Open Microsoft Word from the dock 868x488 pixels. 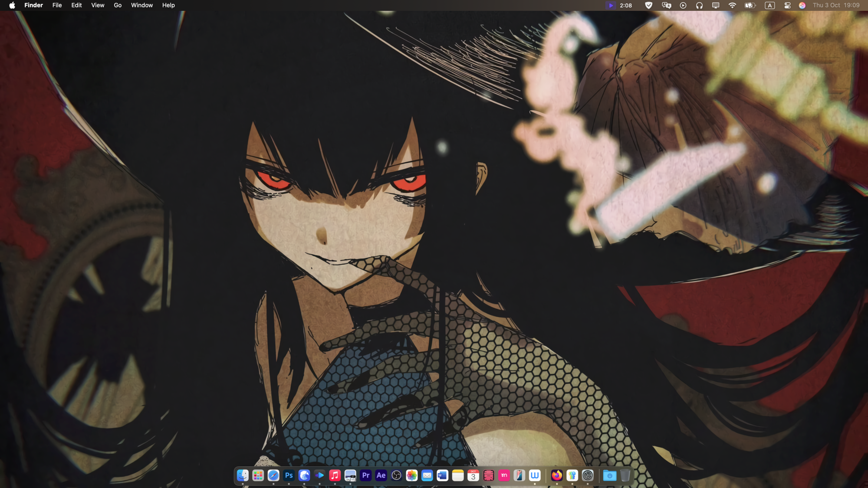coord(442,475)
